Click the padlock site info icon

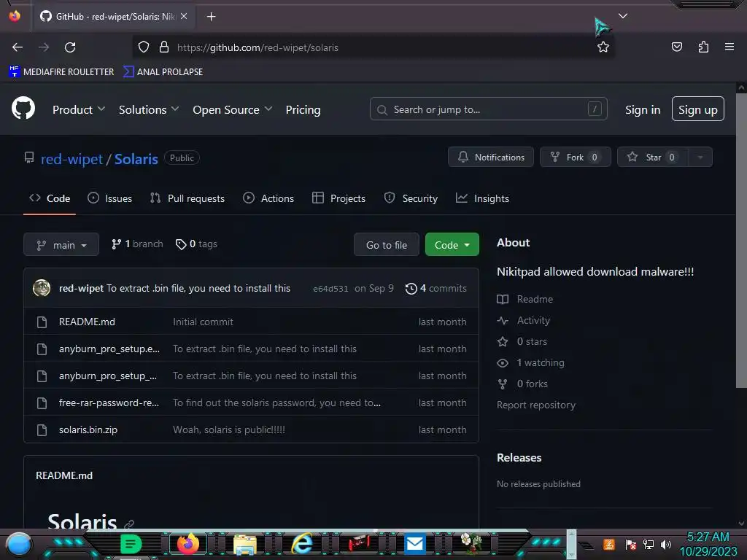coord(164,47)
